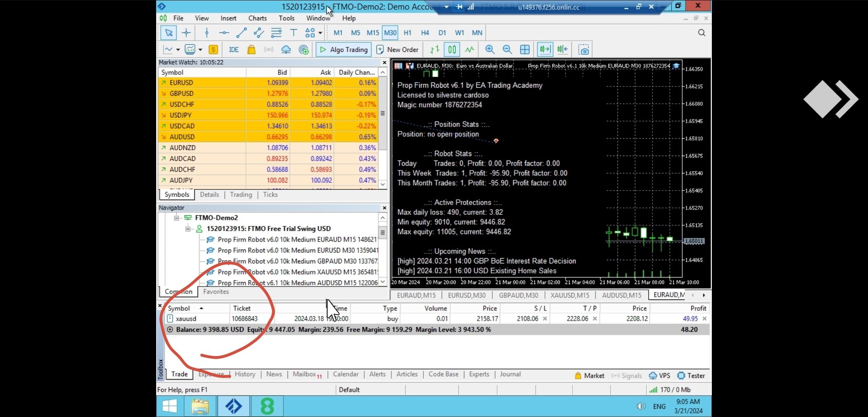Select the EURUSD row in Market Watch
Viewport: 868px width, 417px height.
(x=269, y=83)
